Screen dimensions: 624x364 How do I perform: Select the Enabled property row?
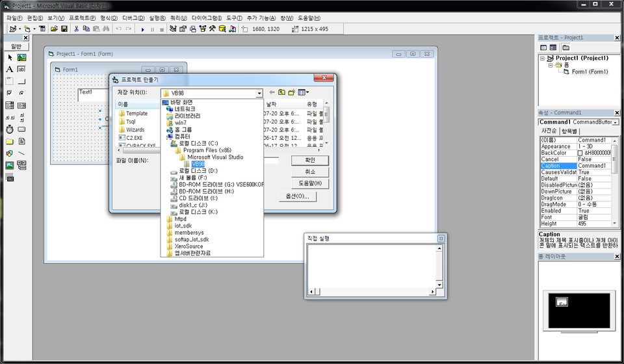[x=575, y=211]
